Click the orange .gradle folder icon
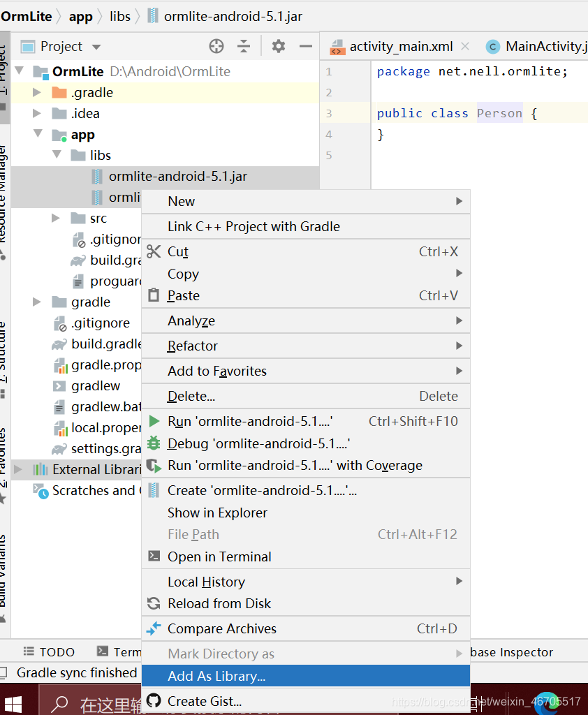 59,93
